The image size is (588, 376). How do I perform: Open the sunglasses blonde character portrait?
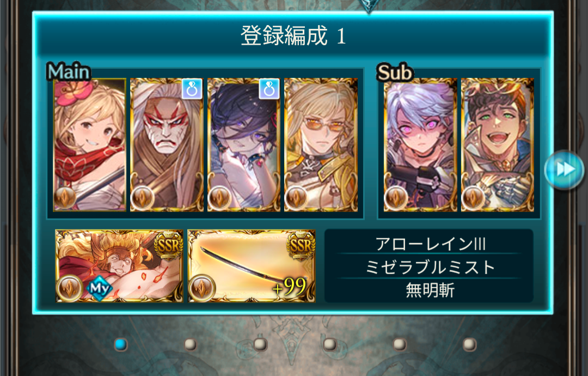321,145
